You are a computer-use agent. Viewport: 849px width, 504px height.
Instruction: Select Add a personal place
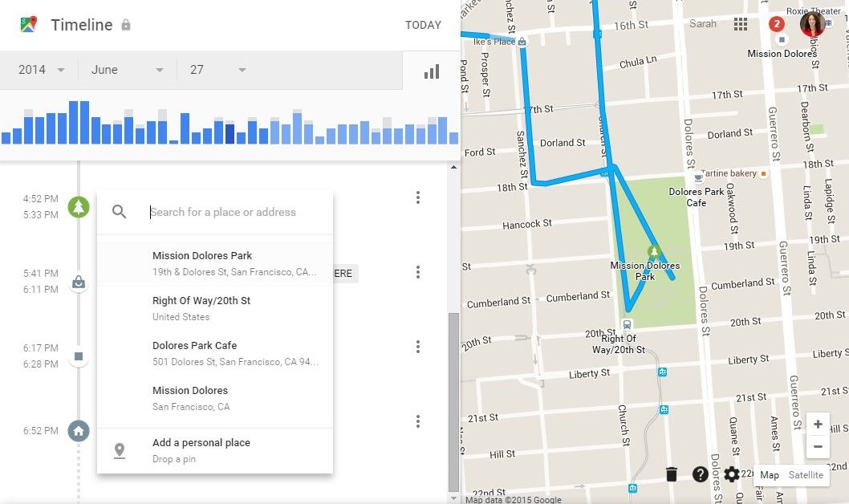[215, 450]
